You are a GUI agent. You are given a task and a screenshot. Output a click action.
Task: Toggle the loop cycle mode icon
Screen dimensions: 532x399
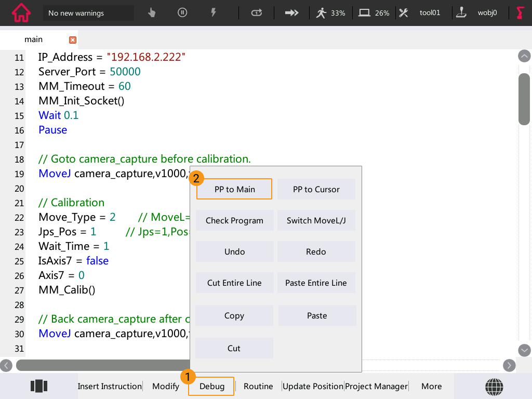[x=257, y=13]
